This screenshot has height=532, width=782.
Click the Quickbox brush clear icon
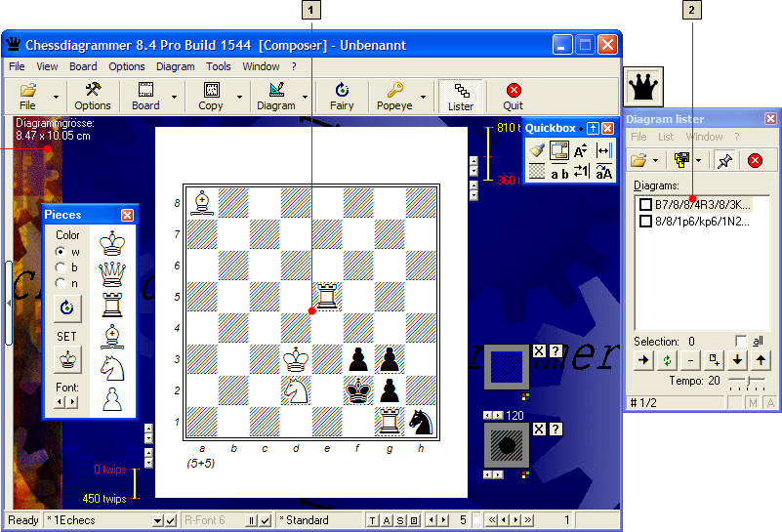pos(537,150)
